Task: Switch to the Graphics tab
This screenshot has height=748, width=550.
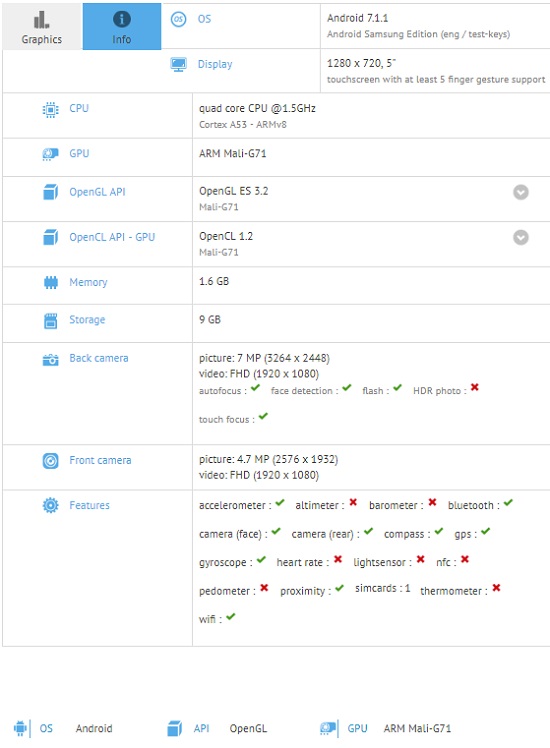Action: pos(42,27)
